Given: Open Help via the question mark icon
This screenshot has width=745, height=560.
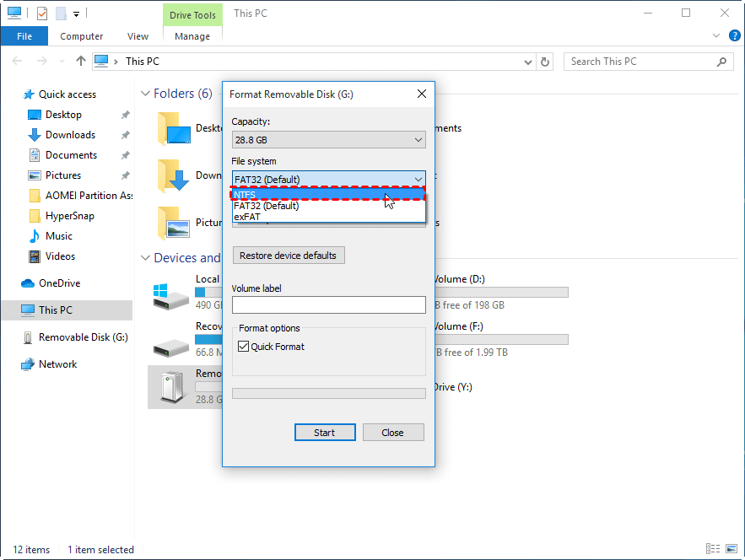Looking at the screenshot, I should point(734,35).
